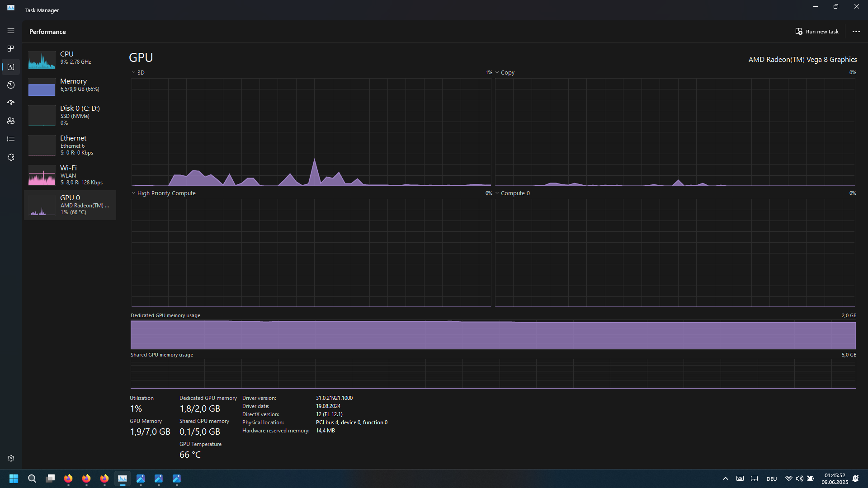The image size is (868, 488).
Task: Open the touch keyboard tray icon
Action: [740, 479]
